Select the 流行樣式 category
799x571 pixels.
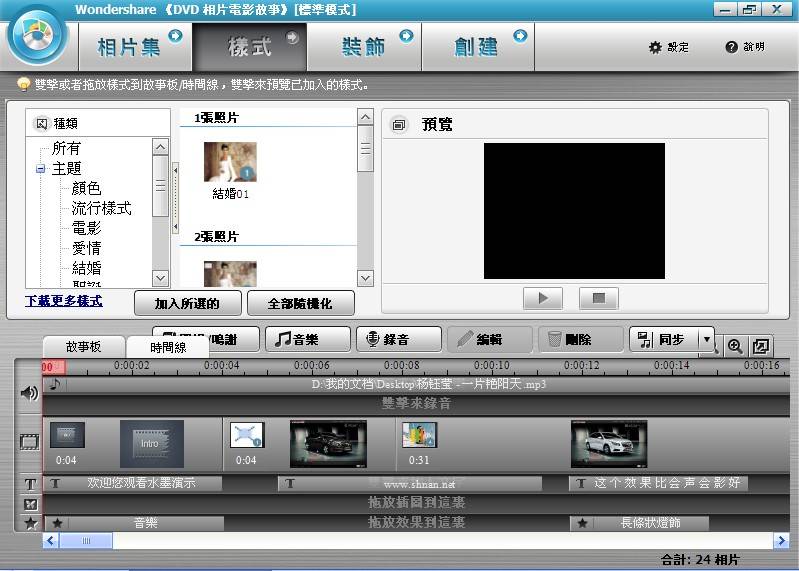tap(101, 208)
